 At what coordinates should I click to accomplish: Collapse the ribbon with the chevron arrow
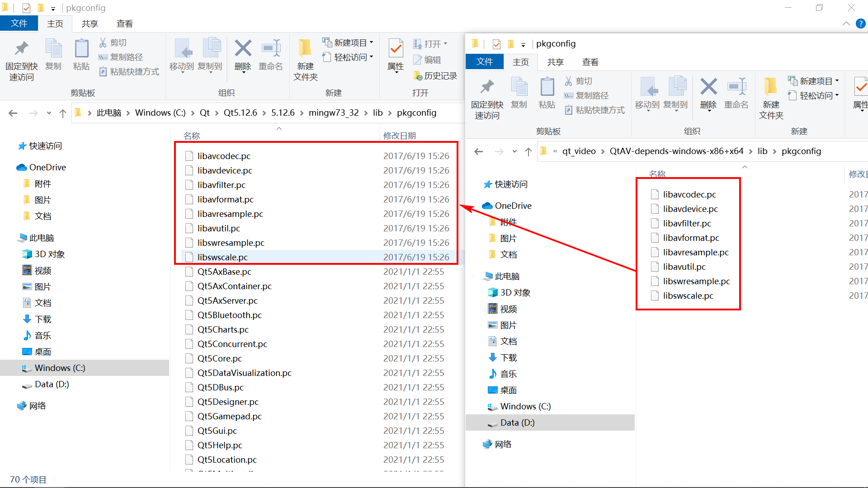(846, 23)
